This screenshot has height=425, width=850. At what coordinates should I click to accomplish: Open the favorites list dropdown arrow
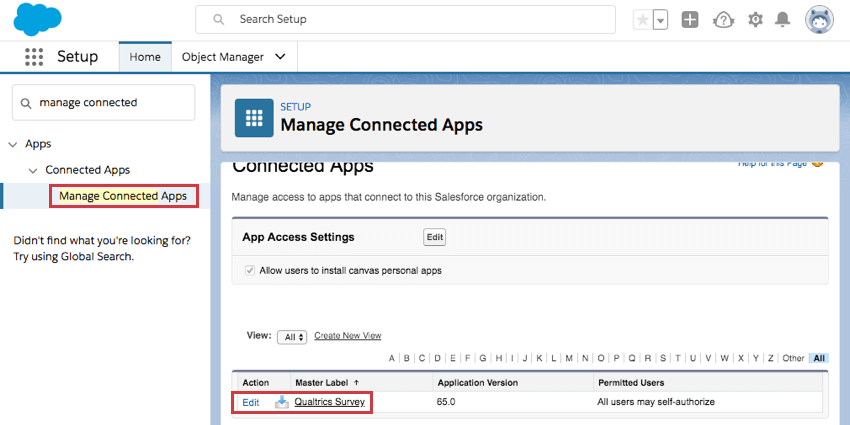click(x=660, y=20)
